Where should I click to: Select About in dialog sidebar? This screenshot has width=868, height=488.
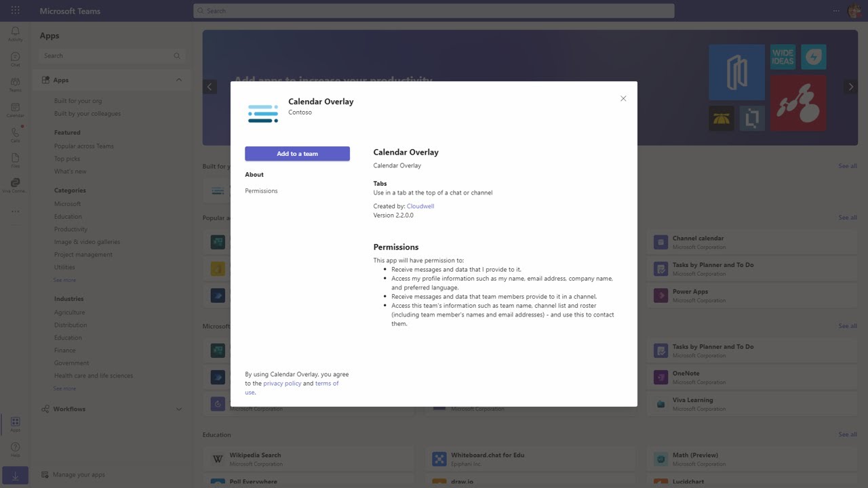(x=254, y=175)
